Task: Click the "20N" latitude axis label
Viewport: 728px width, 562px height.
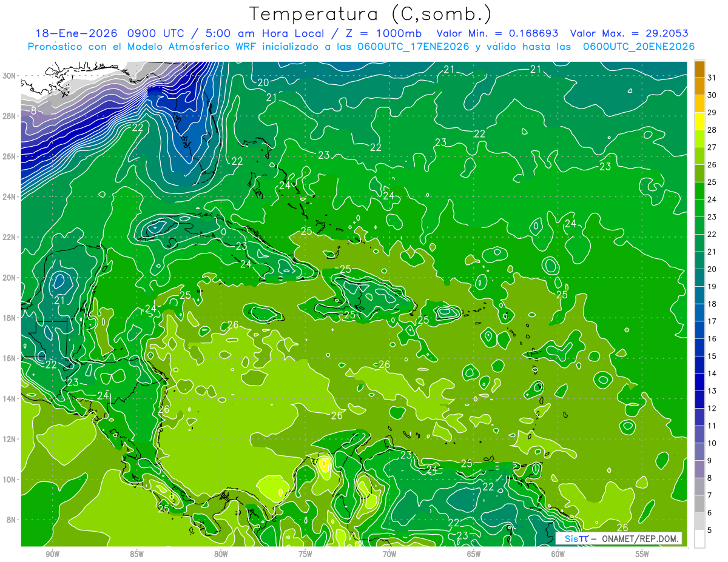Action: click(9, 278)
